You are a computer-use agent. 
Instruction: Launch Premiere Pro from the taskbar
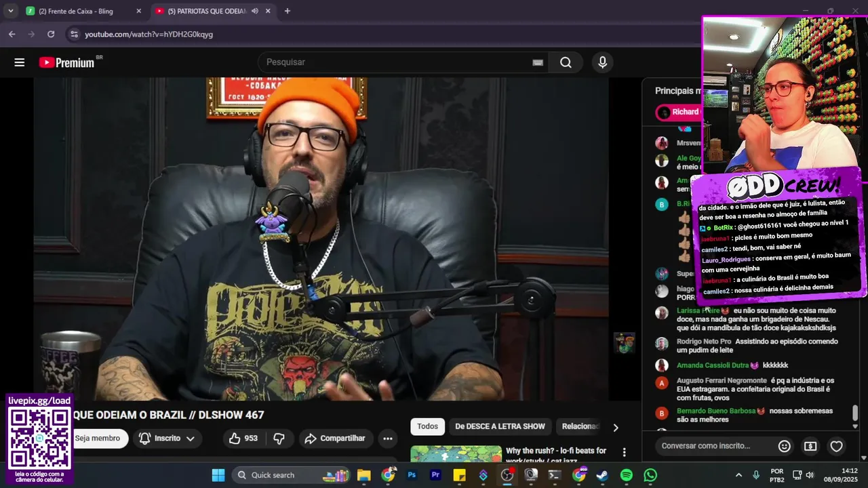coord(435,475)
